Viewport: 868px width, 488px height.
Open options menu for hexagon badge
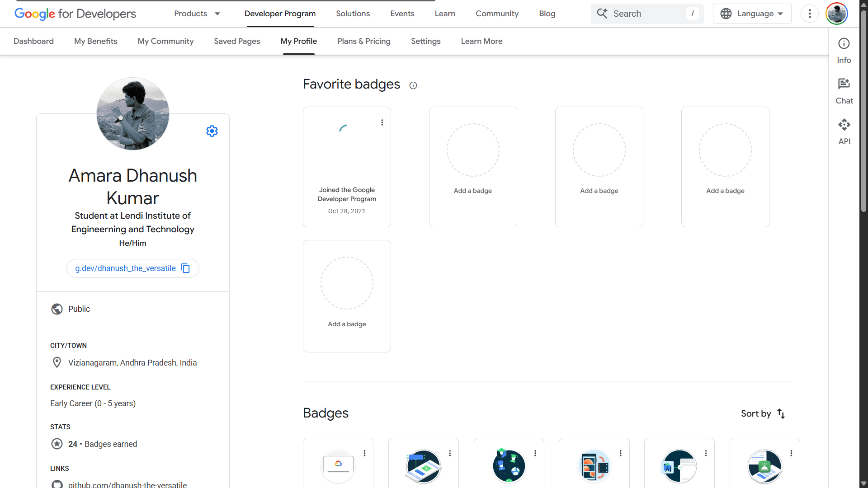coord(535,453)
